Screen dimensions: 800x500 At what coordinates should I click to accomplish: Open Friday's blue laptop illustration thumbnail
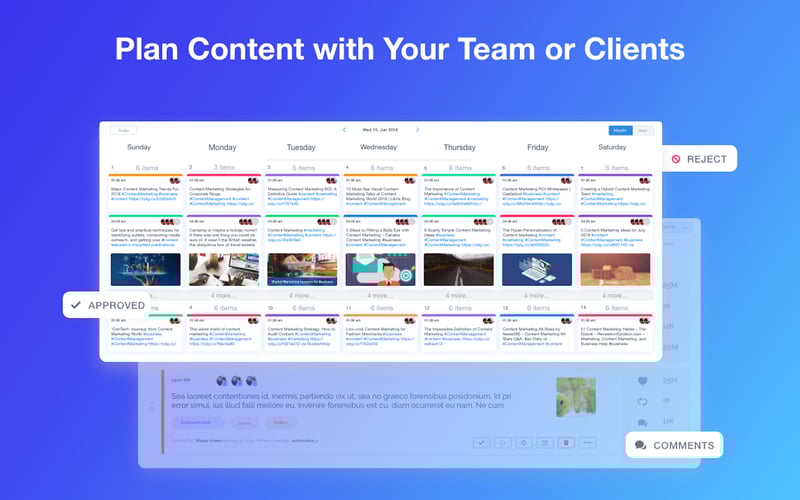(x=537, y=269)
